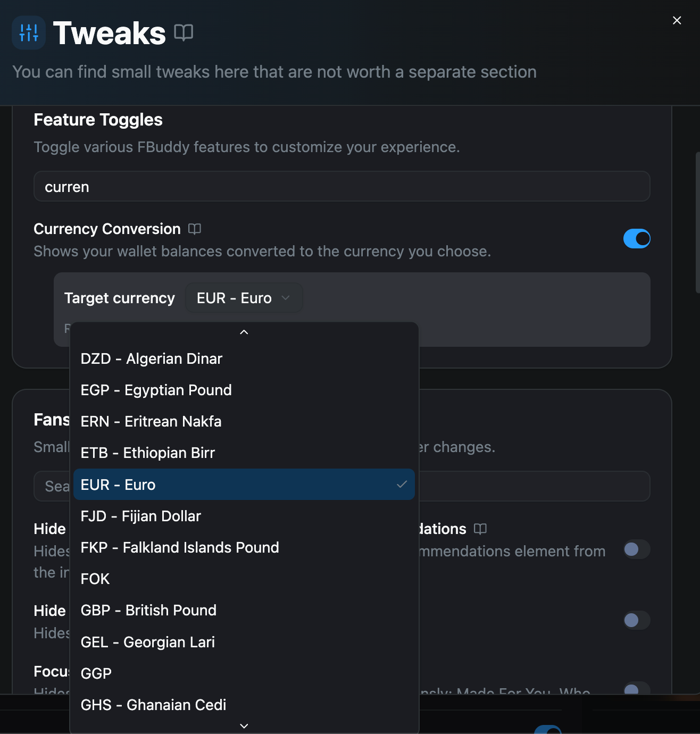Open documentation via book icon beside Tweaks title

[x=184, y=32]
